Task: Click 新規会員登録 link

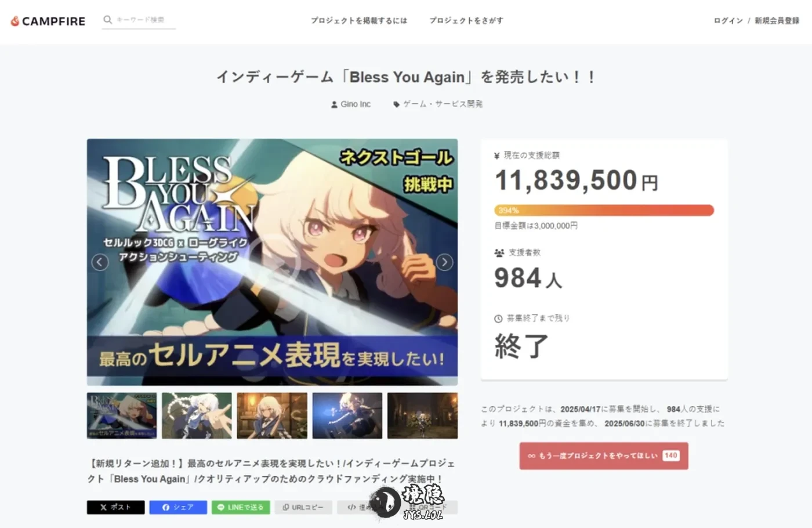Action: pyautogui.click(x=777, y=20)
